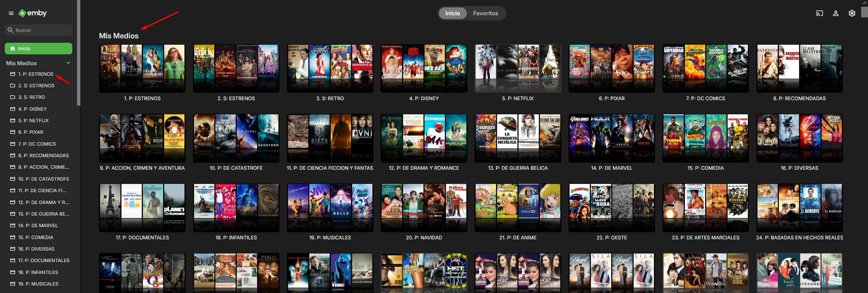Viewport: 868px width, 293px height.
Task: Open the cast to device icon
Action: (819, 13)
